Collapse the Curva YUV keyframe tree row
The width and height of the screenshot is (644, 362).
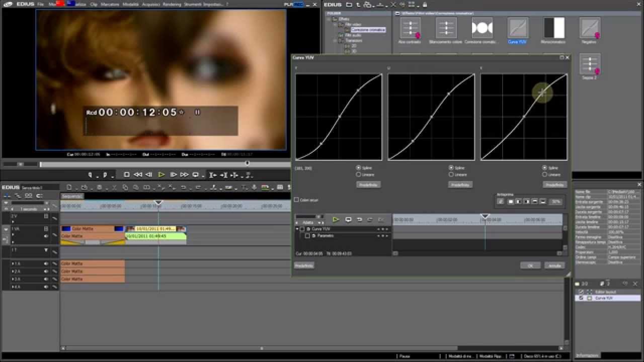(297, 229)
